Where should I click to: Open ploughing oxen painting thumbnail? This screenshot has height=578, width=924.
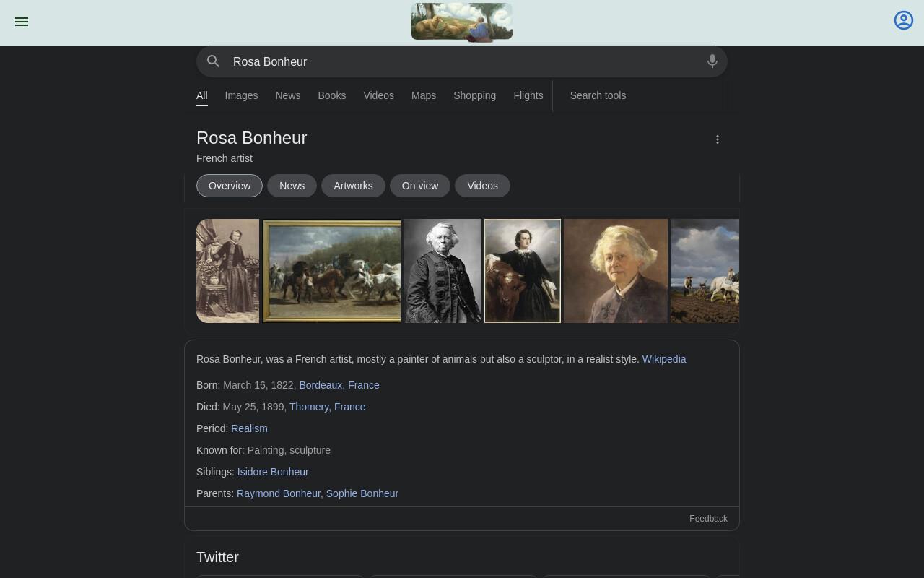pyautogui.click(x=705, y=271)
